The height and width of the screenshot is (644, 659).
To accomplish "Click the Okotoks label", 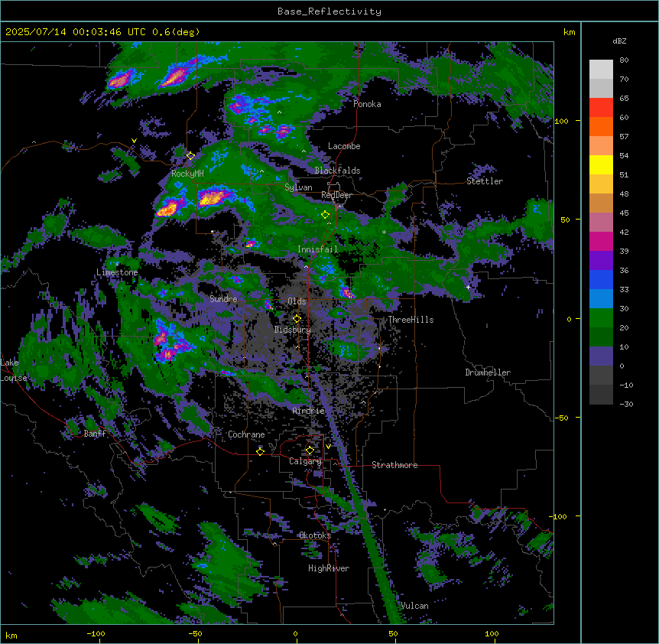I will (x=315, y=535).
